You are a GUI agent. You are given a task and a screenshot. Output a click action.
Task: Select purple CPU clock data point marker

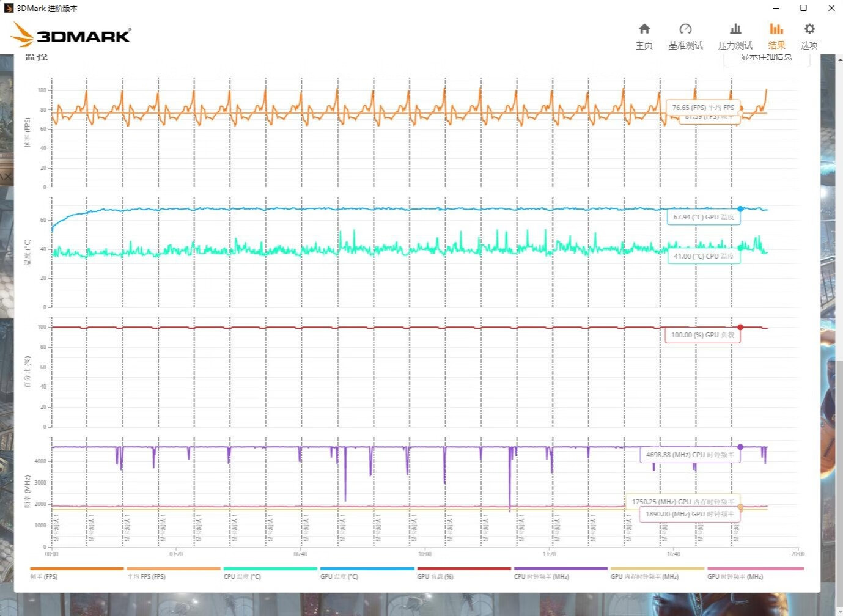pyautogui.click(x=740, y=447)
